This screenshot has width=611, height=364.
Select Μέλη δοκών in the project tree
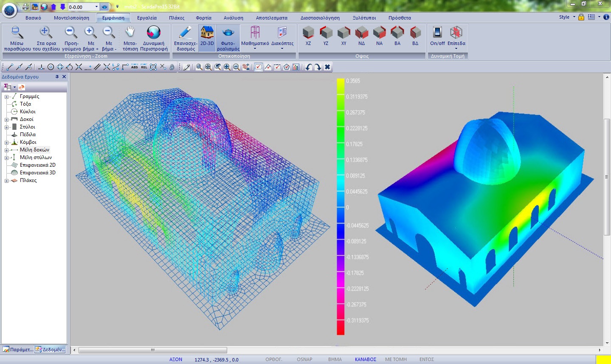tap(34, 150)
